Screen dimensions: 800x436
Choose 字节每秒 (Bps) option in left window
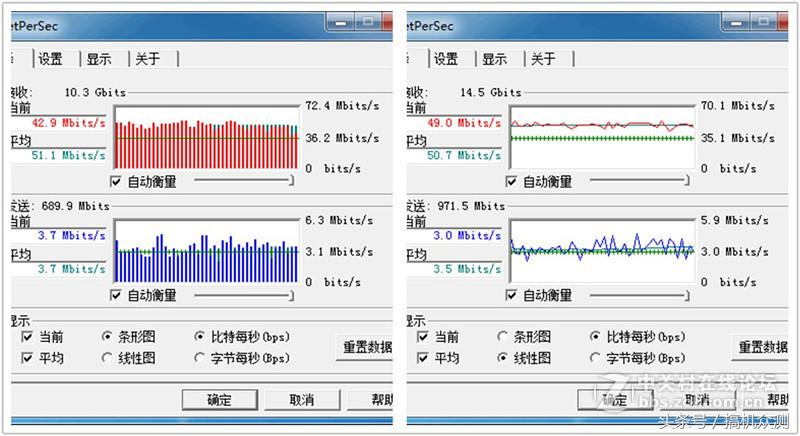click(199, 358)
